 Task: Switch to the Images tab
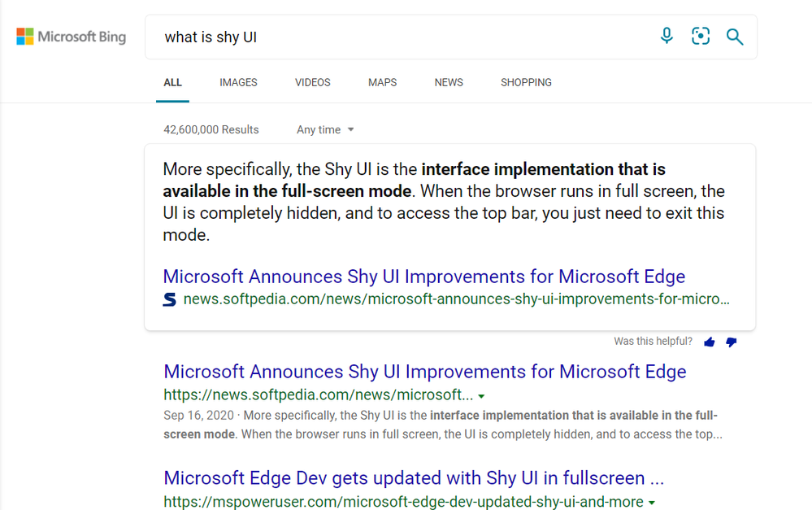coord(238,83)
